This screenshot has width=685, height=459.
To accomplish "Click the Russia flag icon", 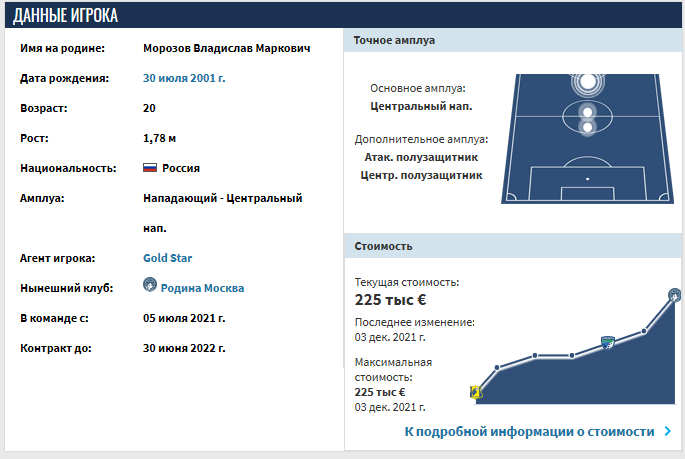I will pos(150,168).
